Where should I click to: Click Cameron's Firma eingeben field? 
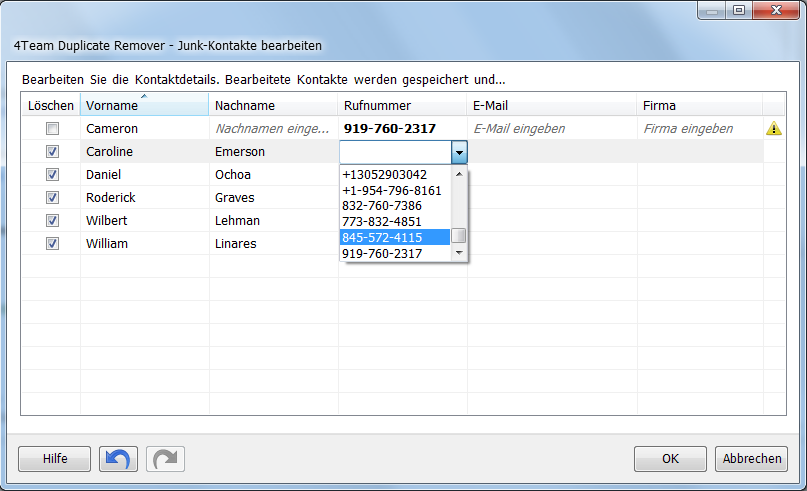(699, 129)
